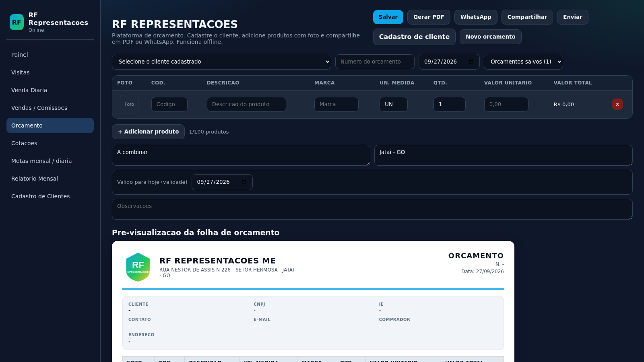
Task: Click the A combinar payment terms textarea
Action: (x=241, y=155)
